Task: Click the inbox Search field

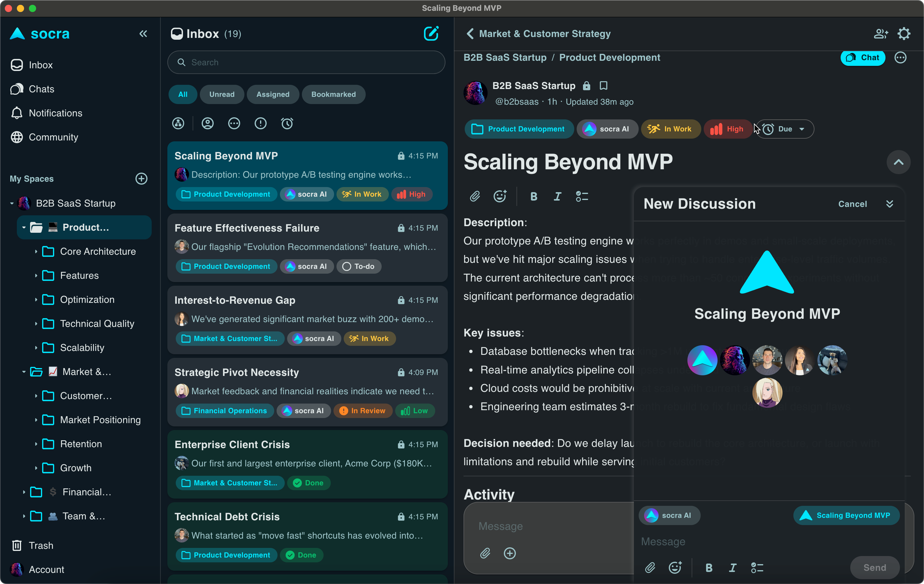Action: (306, 63)
